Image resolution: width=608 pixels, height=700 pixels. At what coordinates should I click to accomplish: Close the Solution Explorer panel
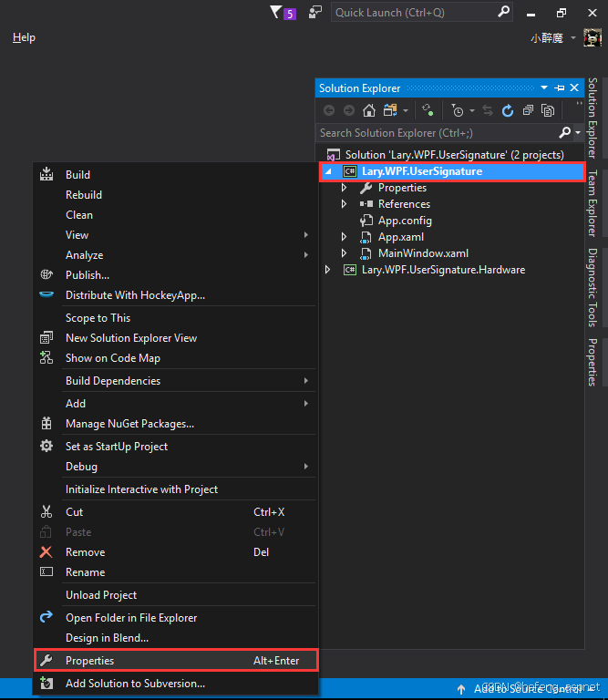pyautogui.click(x=574, y=87)
